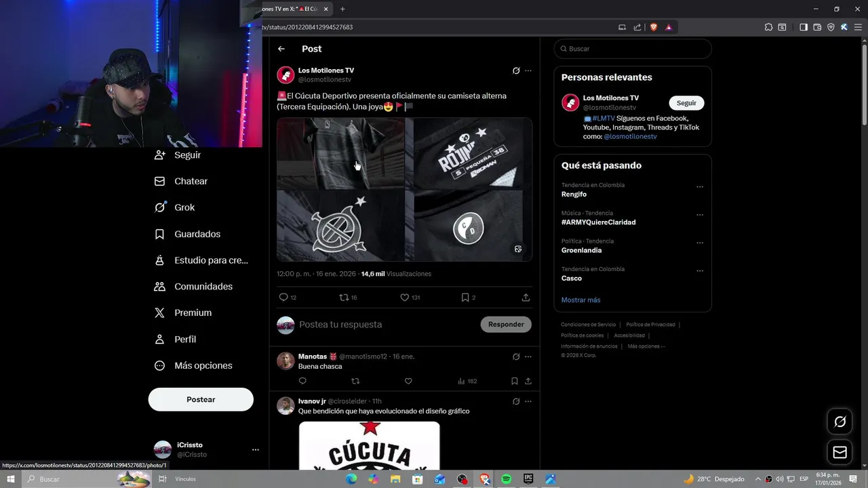Open Perfil in left navigation
Viewport: 868px width, 488px height.
176,339
